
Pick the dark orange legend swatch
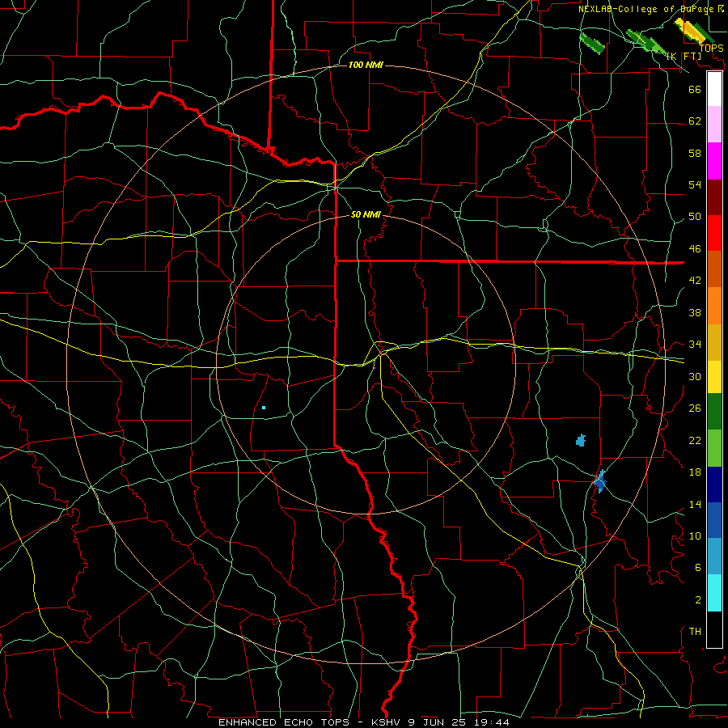coord(714,269)
